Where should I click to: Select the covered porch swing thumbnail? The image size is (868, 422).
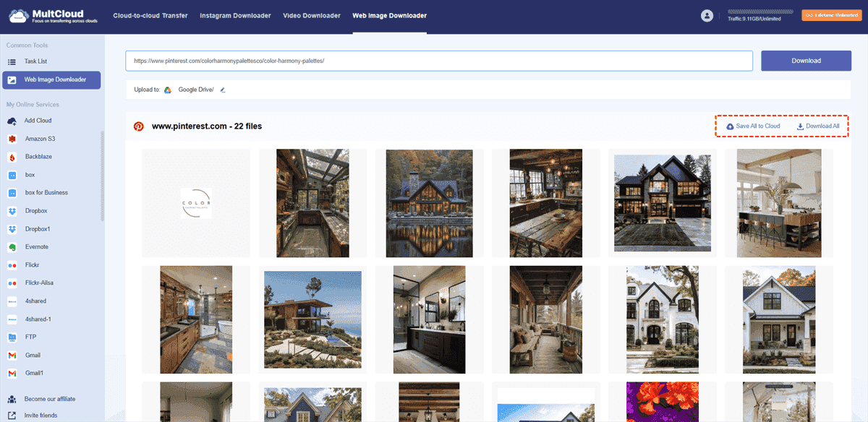coord(546,320)
